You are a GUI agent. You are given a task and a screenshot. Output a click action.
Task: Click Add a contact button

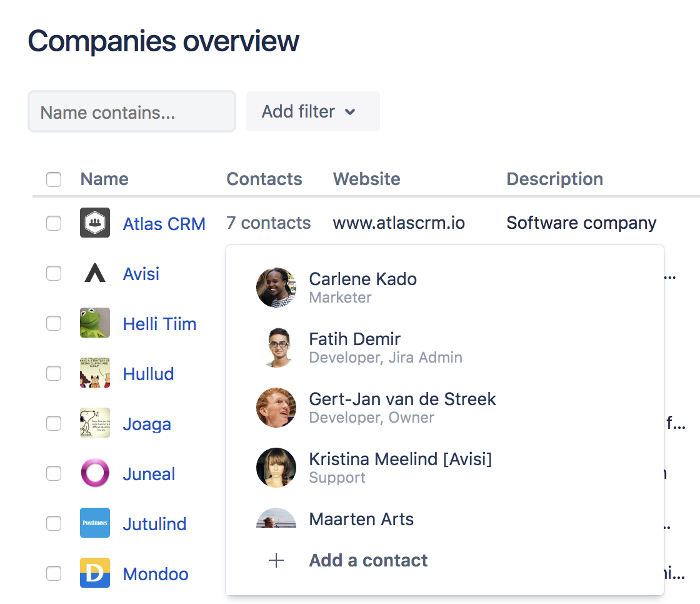(x=368, y=560)
